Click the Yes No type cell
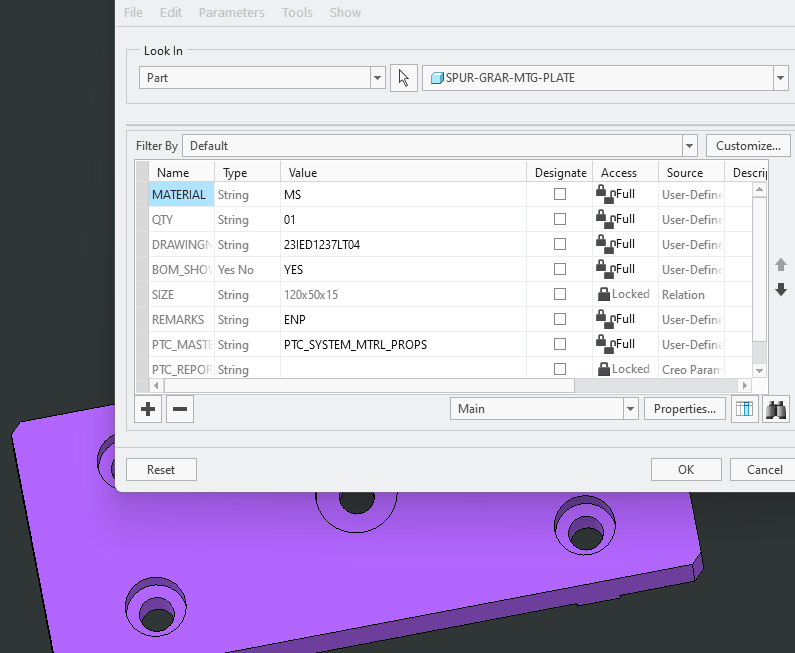This screenshot has height=653, width=795. (x=247, y=270)
